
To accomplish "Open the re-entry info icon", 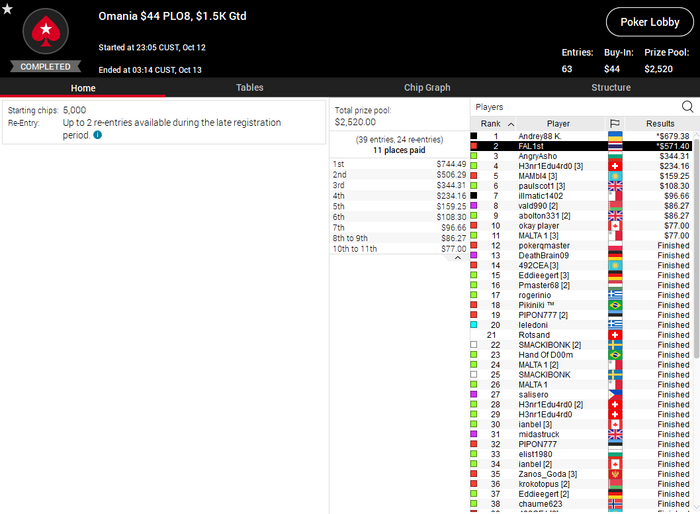I will pyautogui.click(x=98, y=135).
